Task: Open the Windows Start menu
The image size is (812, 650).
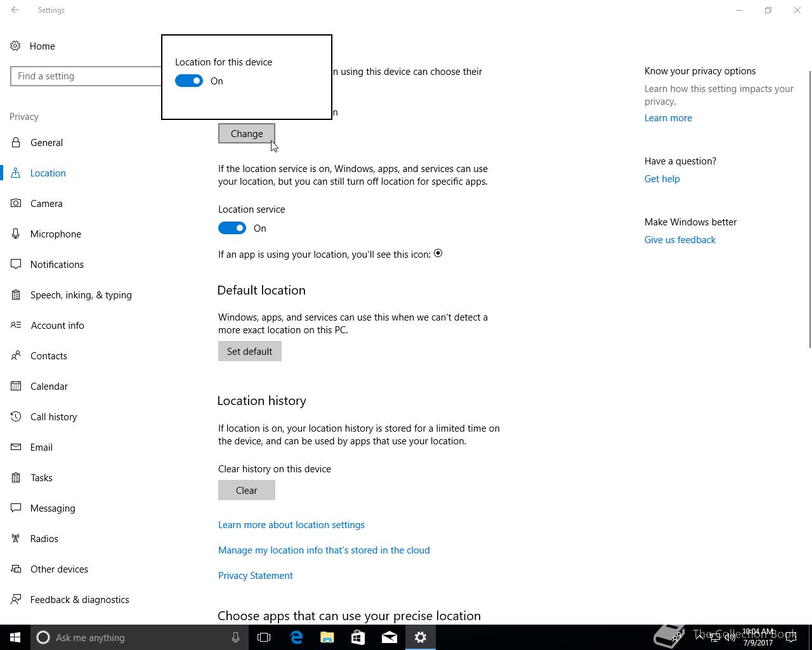Action: [x=15, y=637]
